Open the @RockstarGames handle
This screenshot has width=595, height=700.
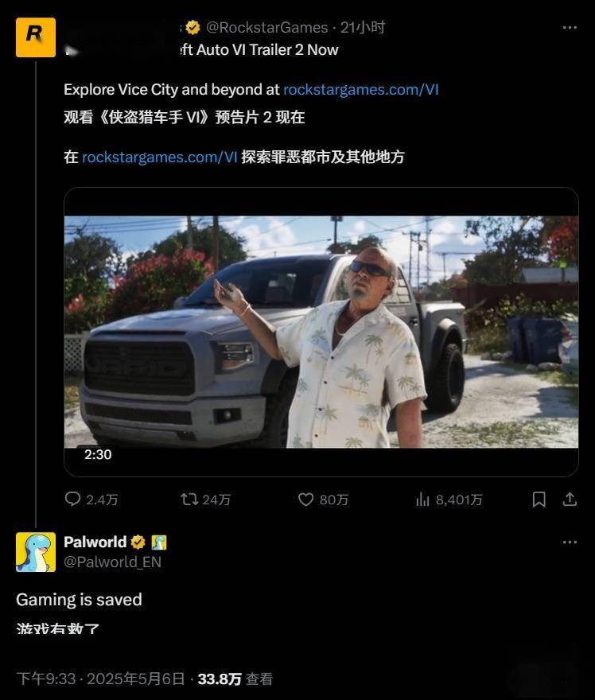pyautogui.click(x=267, y=28)
